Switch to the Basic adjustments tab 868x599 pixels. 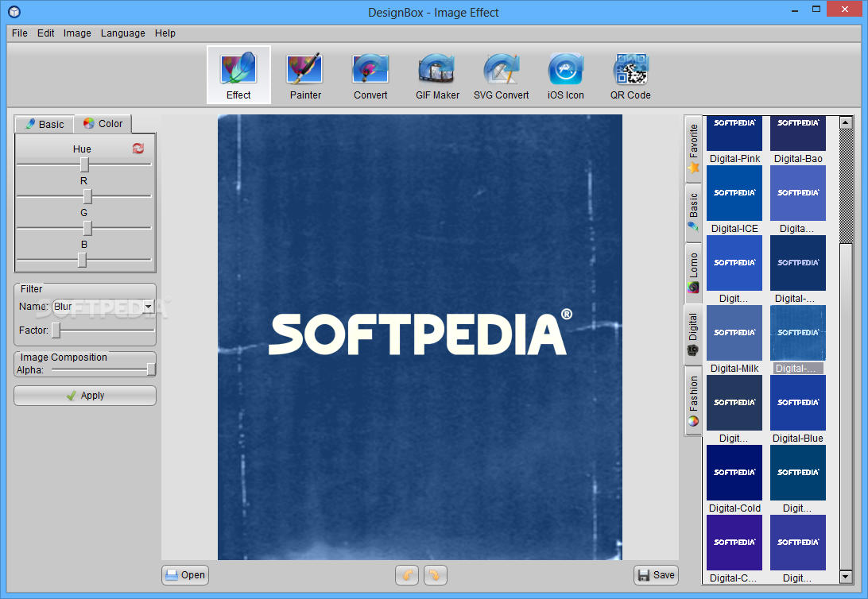pos(45,125)
